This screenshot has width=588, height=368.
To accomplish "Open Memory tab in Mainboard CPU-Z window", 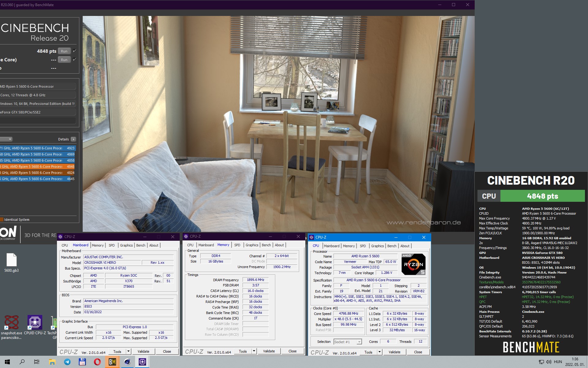I will click(98, 245).
